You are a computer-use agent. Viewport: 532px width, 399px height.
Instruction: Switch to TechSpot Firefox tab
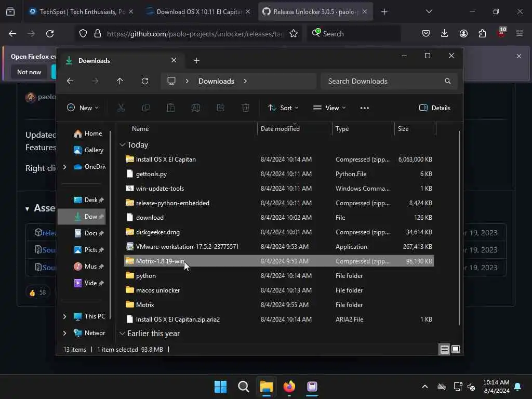81,11
